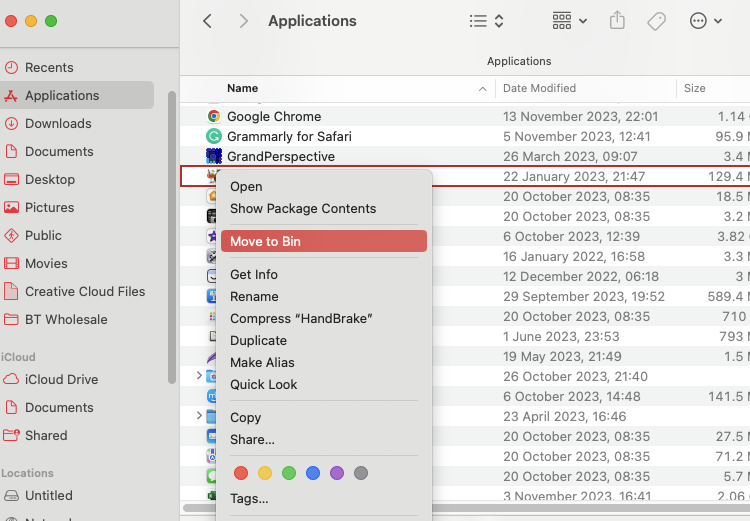Click the tag toolbar icon
750x521 pixels.
[656, 21]
